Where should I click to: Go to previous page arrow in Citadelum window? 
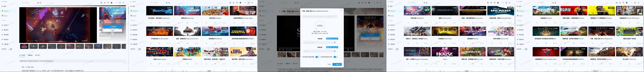(x=166, y=71)
